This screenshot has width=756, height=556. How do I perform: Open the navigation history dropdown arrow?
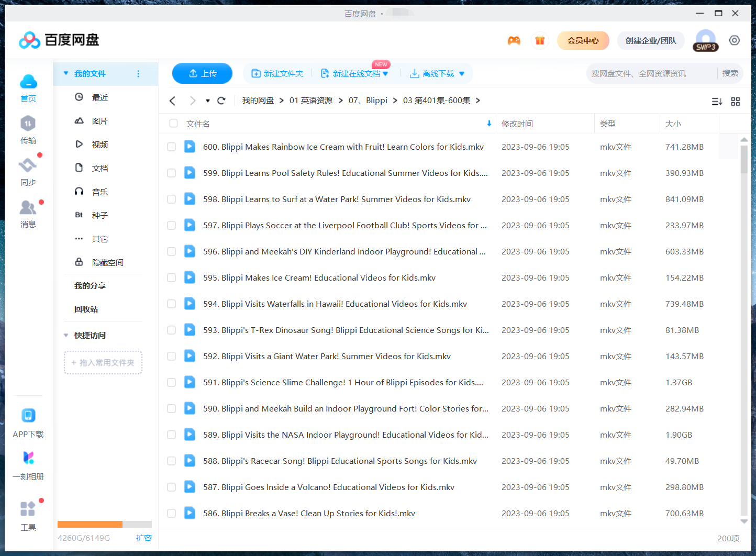click(x=208, y=101)
